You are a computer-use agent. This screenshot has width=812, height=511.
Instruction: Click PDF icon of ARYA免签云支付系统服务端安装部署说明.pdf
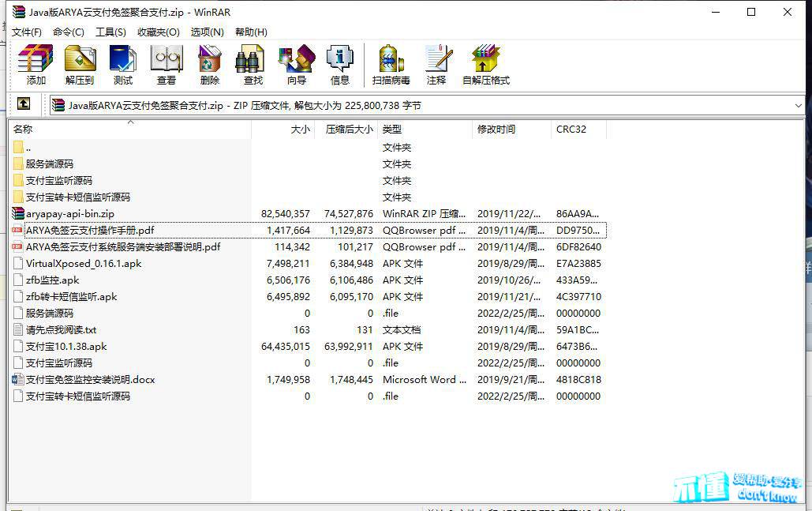click(18, 246)
